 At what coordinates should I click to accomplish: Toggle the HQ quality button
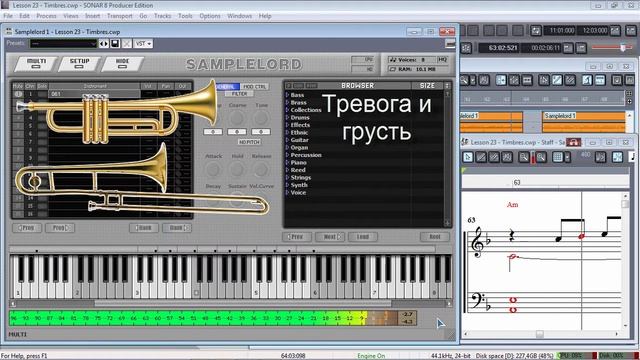click(x=442, y=60)
